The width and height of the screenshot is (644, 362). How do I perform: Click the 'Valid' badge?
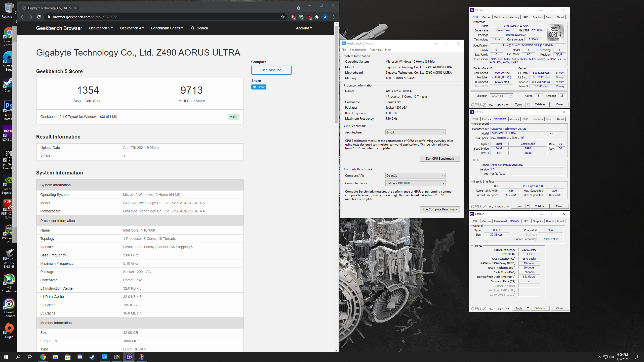[x=233, y=117]
